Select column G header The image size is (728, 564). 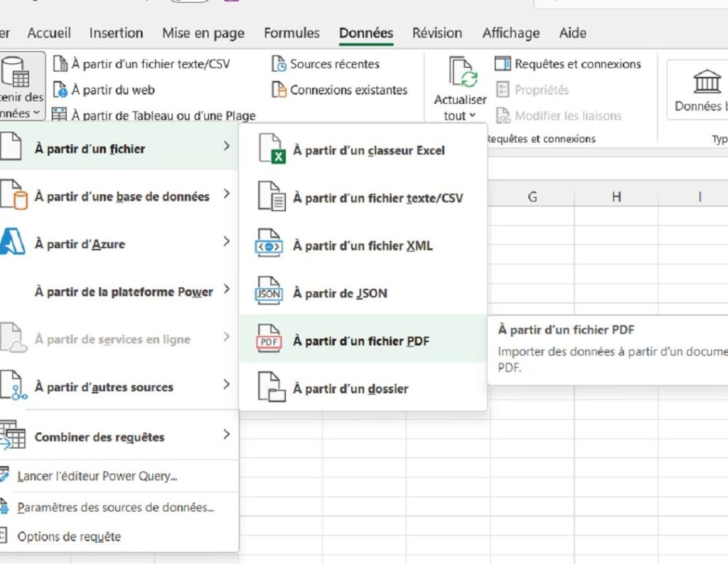click(x=532, y=197)
